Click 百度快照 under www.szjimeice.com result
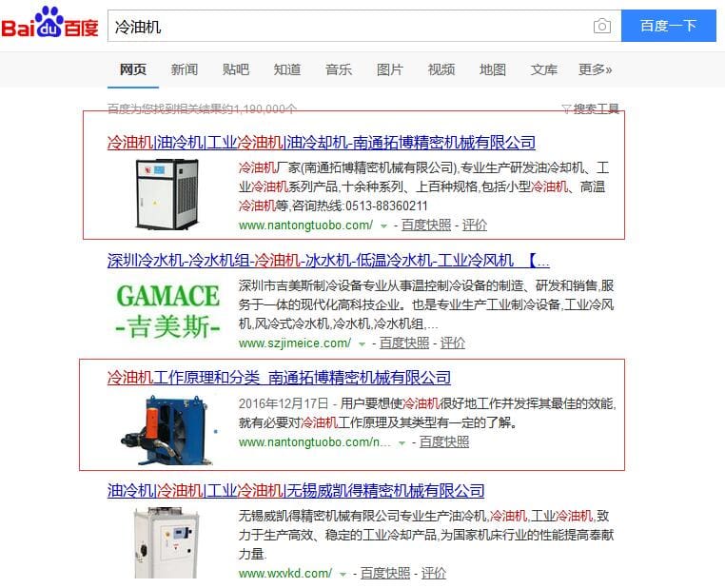The width and height of the screenshot is (725, 588). click(x=404, y=343)
